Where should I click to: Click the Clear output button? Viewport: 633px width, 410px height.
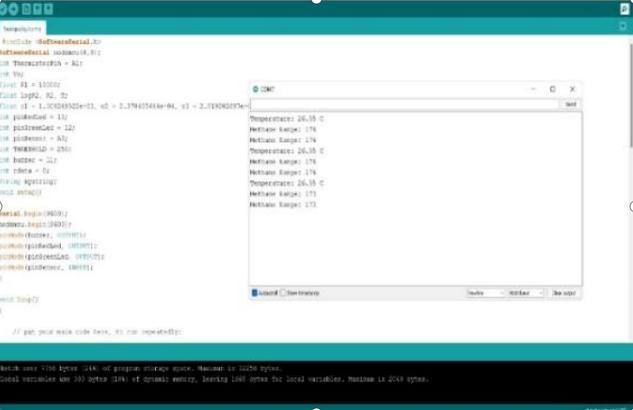pos(564,293)
